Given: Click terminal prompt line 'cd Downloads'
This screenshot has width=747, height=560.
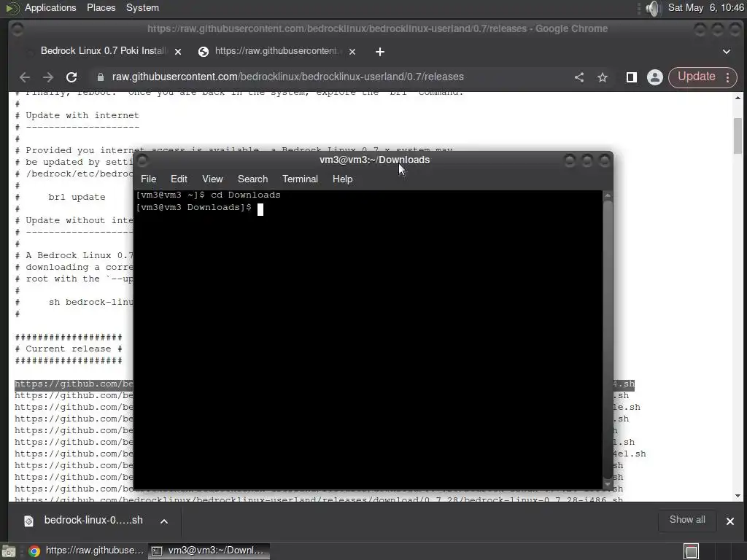Looking at the screenshot, I should pos(208,195).
